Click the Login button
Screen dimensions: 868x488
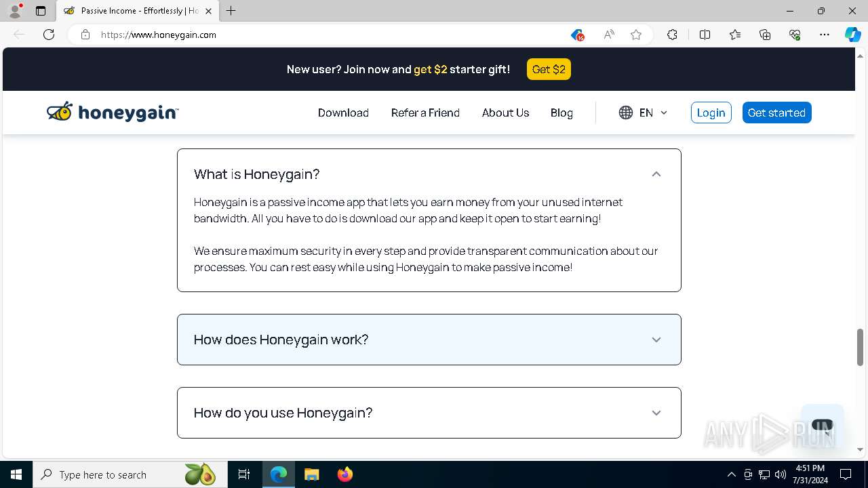coord(711,113)
